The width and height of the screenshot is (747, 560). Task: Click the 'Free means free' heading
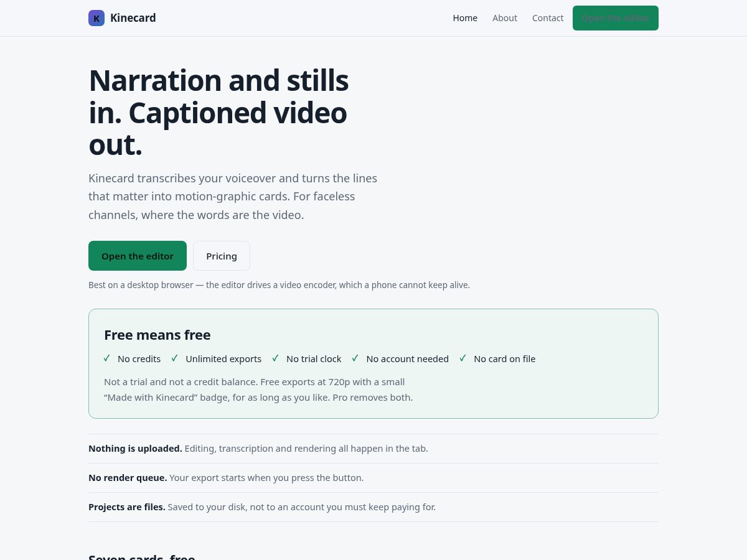tap(157, 335)
